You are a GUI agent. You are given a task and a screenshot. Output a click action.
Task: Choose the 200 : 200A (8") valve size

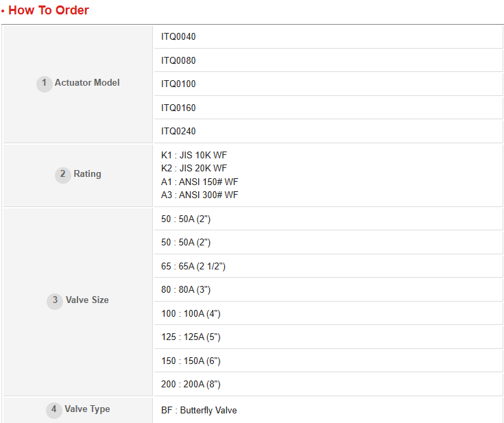point(191,384)
